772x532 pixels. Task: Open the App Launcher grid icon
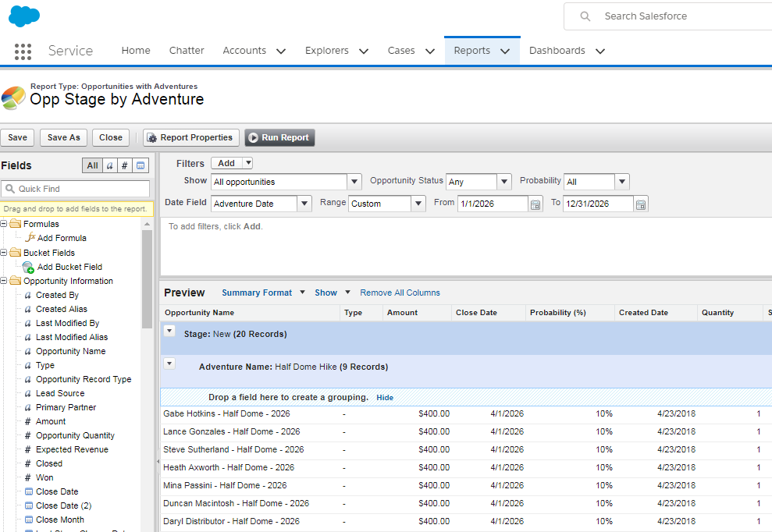pos(23,51)
